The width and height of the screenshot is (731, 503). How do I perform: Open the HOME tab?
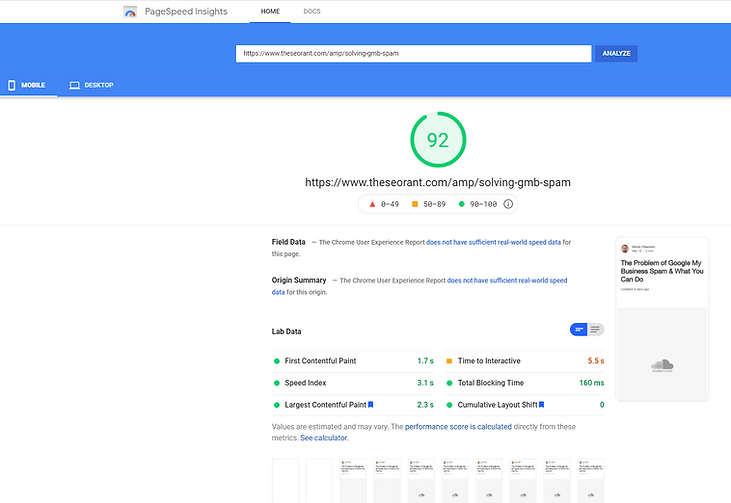click(270, 12)
